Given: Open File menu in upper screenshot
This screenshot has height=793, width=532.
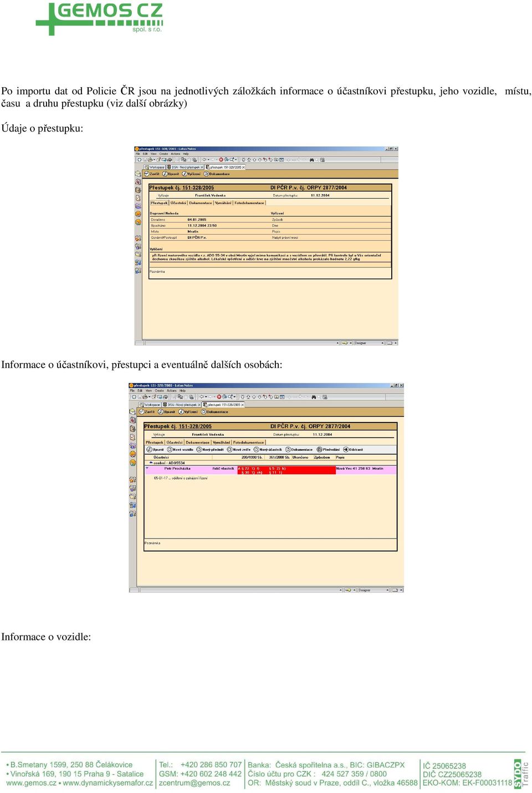Looking at the screenshot, I should coord(138,154).
